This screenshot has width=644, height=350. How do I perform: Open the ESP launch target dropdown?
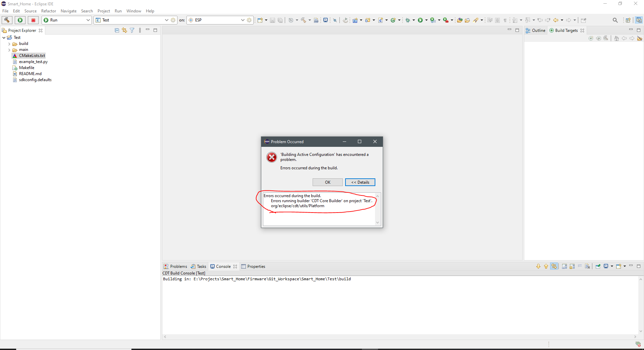[243, 20]
